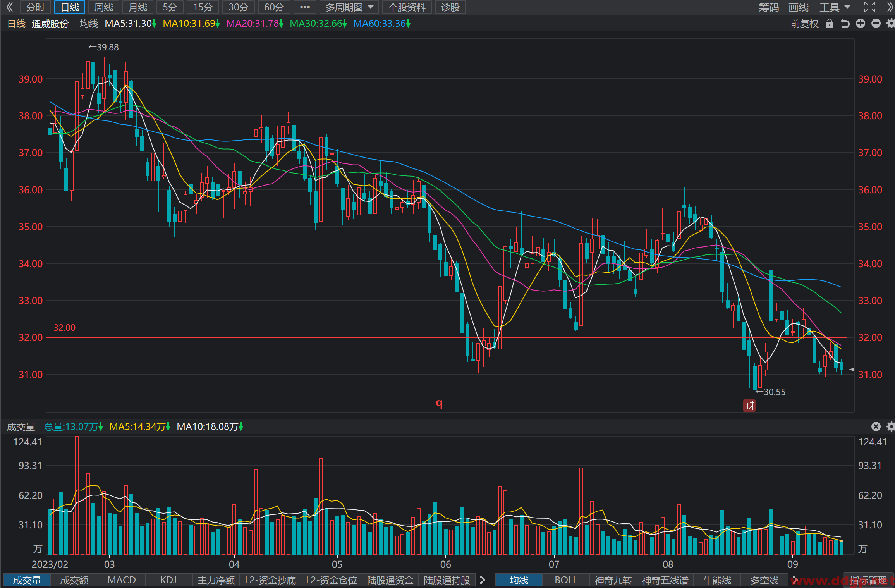Collapse left panel with double chevron
Viewport: 895px width, 588px height.
10,7
